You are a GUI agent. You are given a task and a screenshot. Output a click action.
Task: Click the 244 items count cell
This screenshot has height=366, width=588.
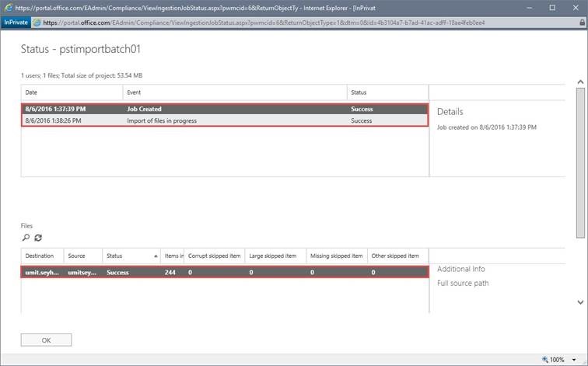170,272
